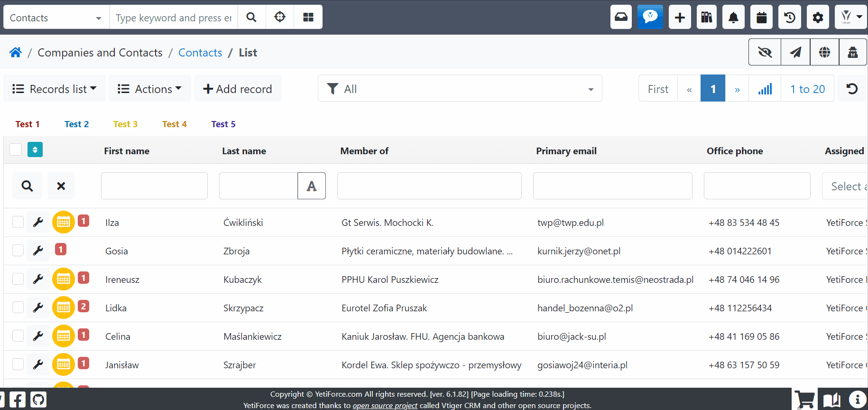Open the Contacts module dropdown
This screenshot has width=868, height=410.
click(56, 17)
